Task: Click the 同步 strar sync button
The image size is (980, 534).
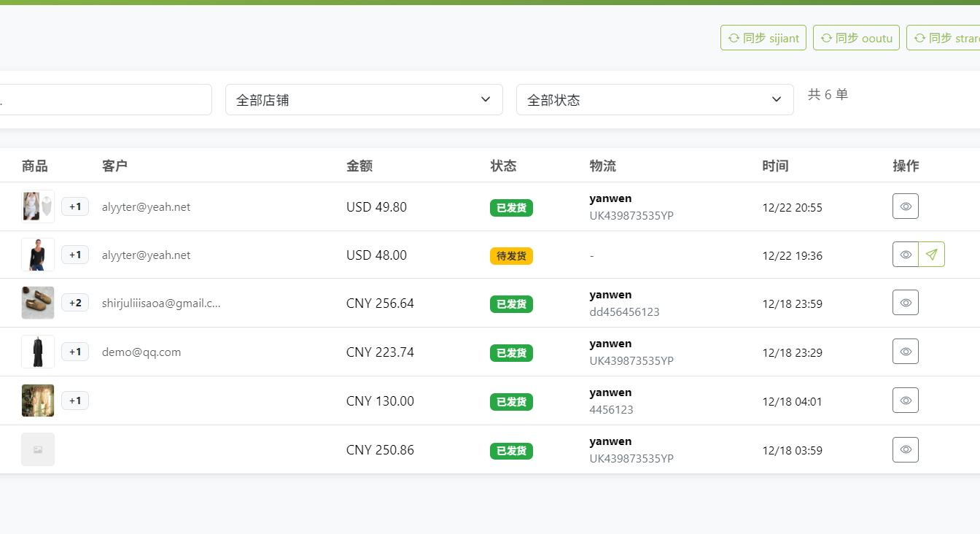Action: point(955,37)
